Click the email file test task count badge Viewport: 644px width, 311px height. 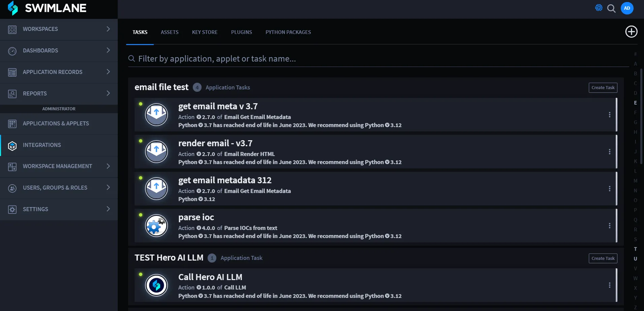(x=197, y=87)
